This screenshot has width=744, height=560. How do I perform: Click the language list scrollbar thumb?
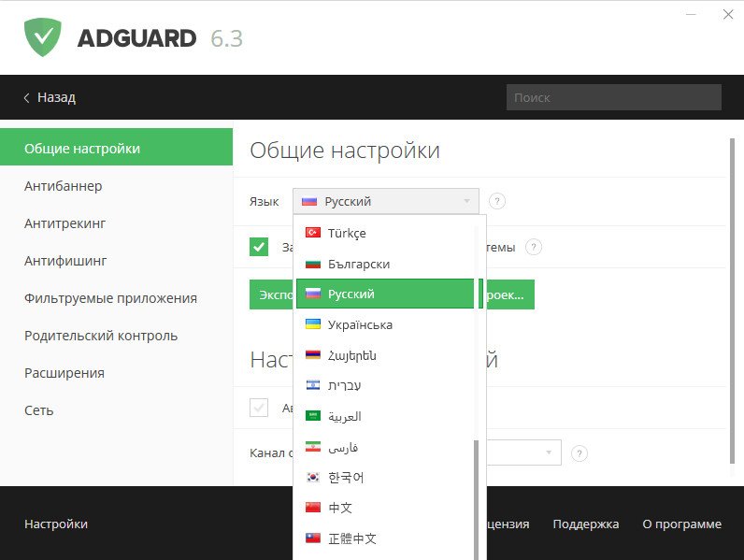pyautogui.click(x=476, y=500)
